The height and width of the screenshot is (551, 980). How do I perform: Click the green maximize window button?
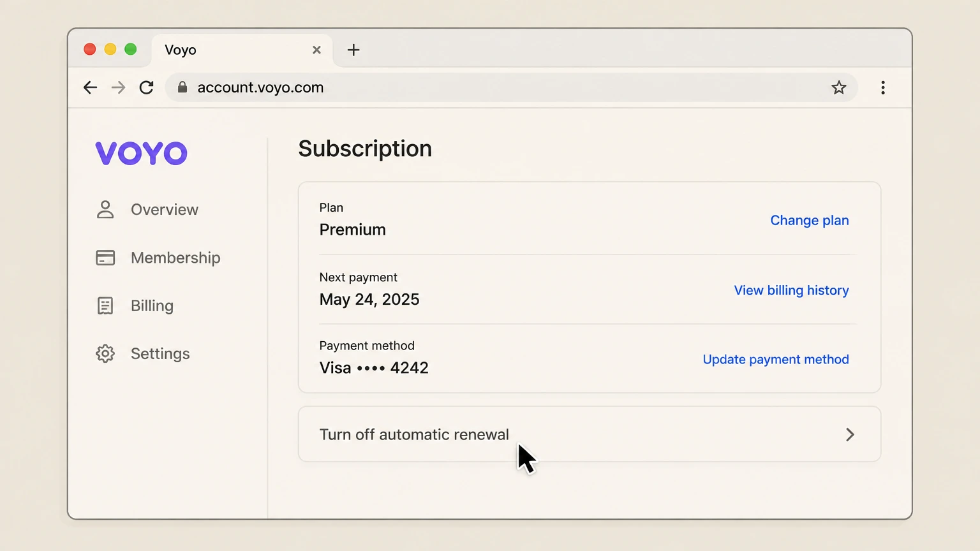click(x=131, y=49)
